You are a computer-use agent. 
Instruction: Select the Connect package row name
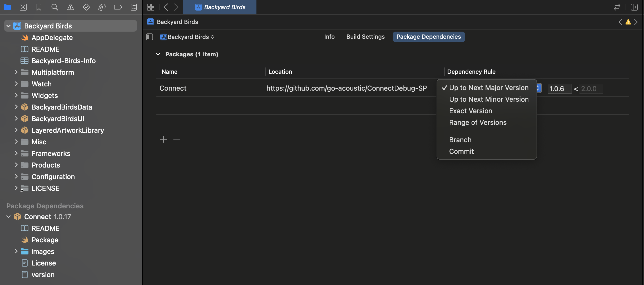pos(173,88)
